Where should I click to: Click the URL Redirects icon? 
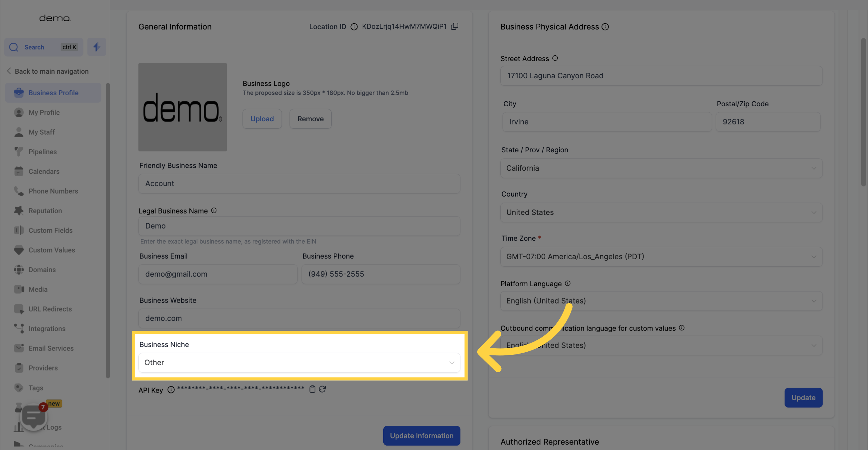19,309
